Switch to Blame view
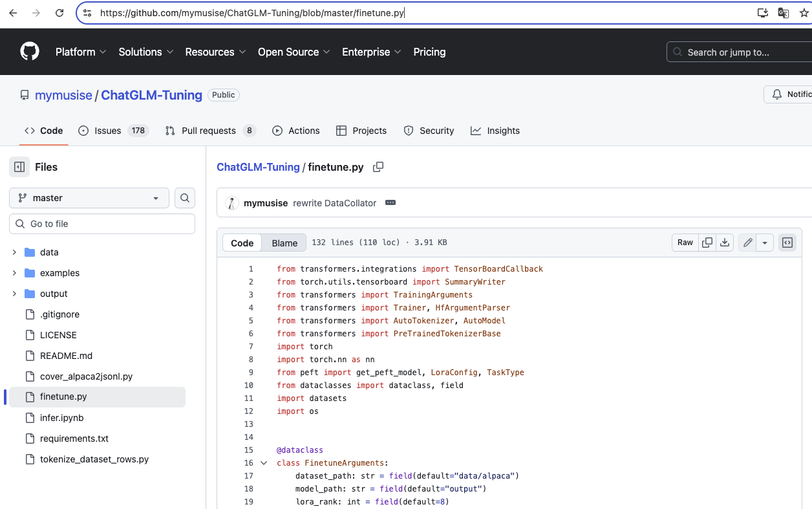This screenshot has width=812, height=509. 284,243
